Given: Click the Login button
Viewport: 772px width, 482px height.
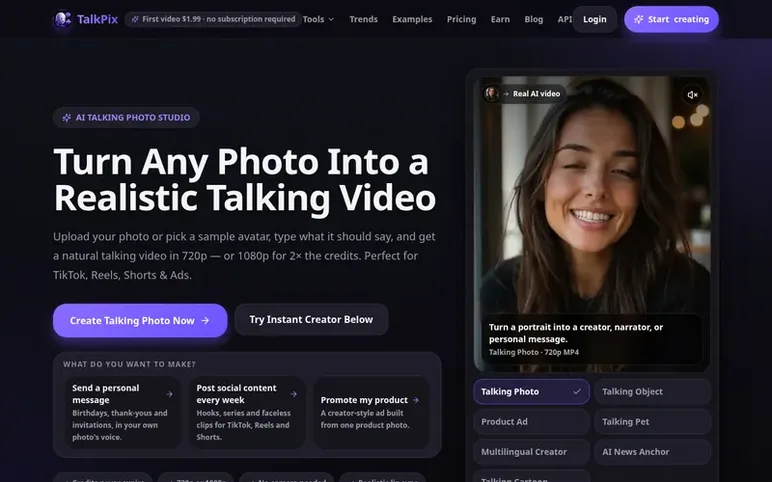Looking at the screenshot, I should click(x=595, y=19).
